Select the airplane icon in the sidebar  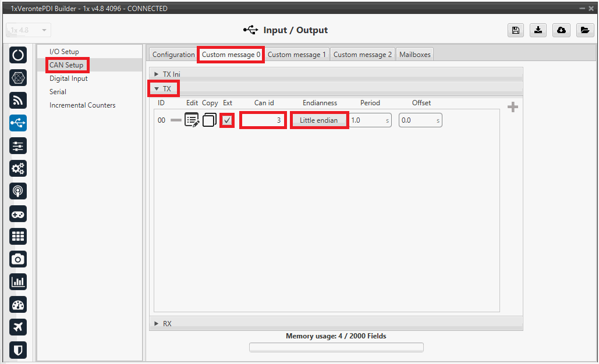(x=18, y=327)
